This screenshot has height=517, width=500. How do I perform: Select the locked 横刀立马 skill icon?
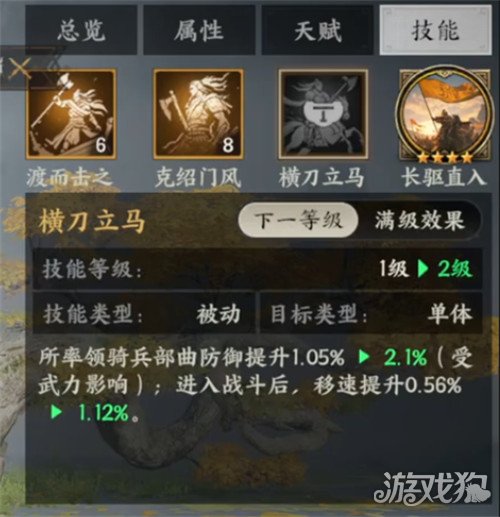click(323, 114)
